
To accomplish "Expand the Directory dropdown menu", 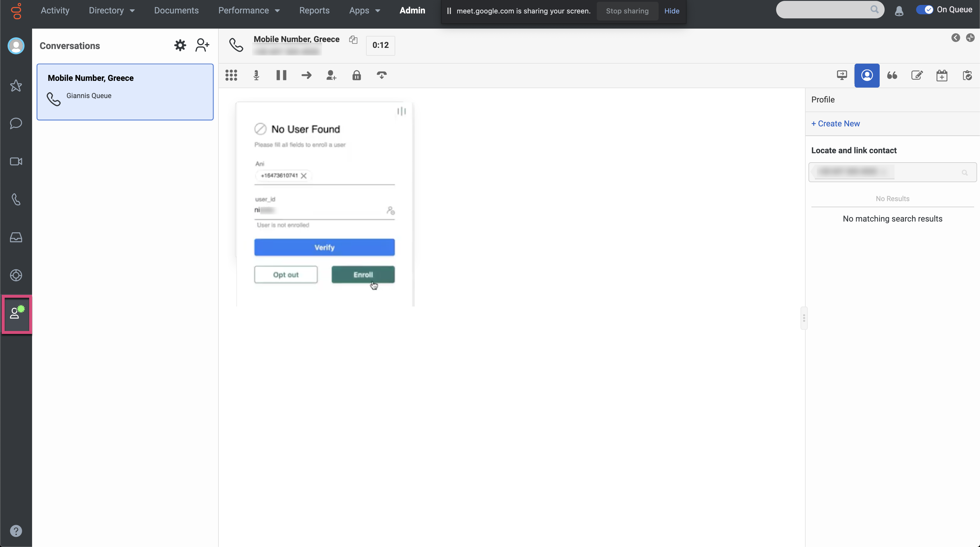I will coord(111,11).
